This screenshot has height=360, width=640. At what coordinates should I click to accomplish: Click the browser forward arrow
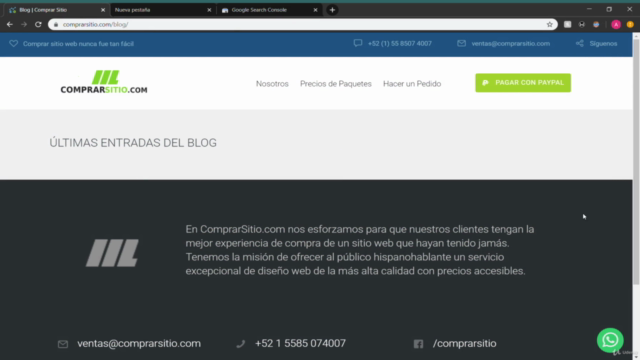pos(24,24)
